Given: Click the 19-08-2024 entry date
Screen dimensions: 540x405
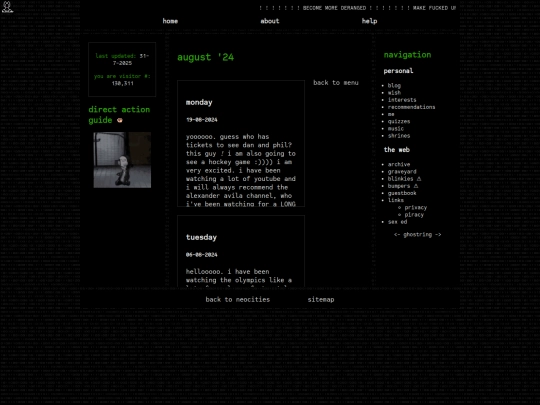Looking at the screenshot, I should tap(201, 120).
